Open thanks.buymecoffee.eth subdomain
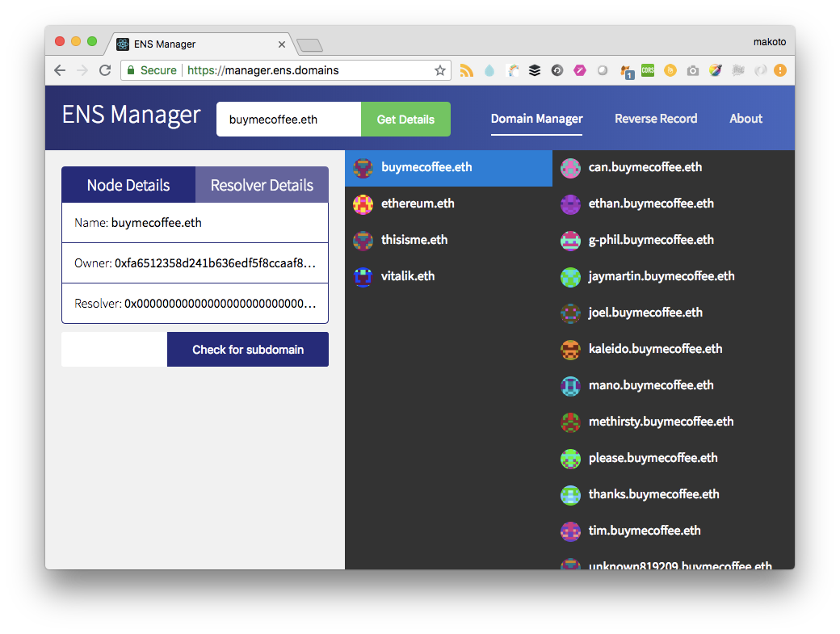The height and width of the screenshot is (634, 840). 653,494
